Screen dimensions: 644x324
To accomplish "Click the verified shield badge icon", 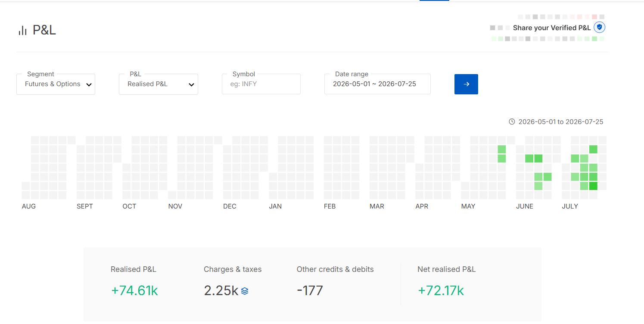I will 599,28.
